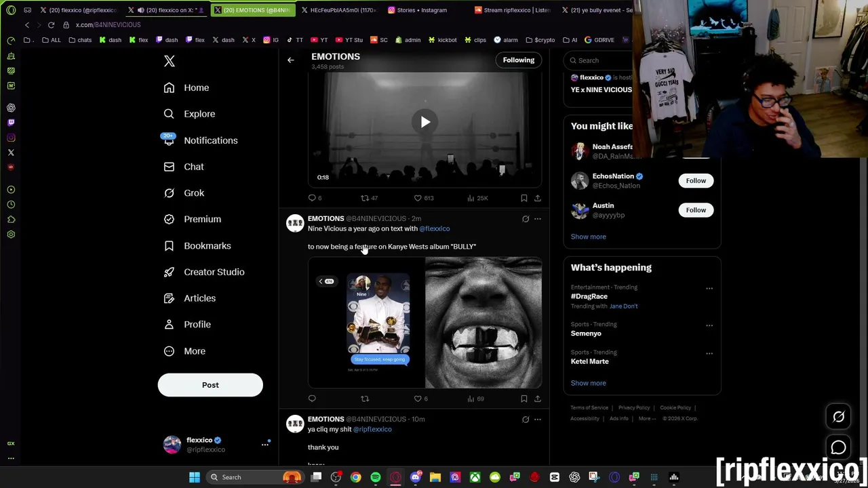Open Chat from the sidebar
The image size is (868, 488).
[184, 167]
